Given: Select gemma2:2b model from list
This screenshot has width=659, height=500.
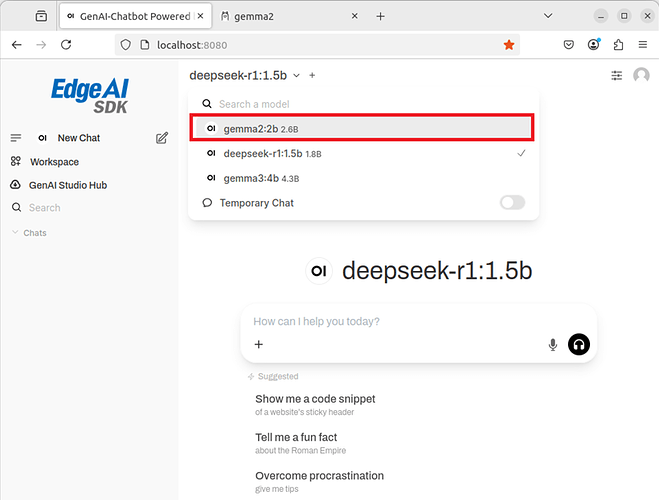Looking at the screenshot, I should click(362, 128).
